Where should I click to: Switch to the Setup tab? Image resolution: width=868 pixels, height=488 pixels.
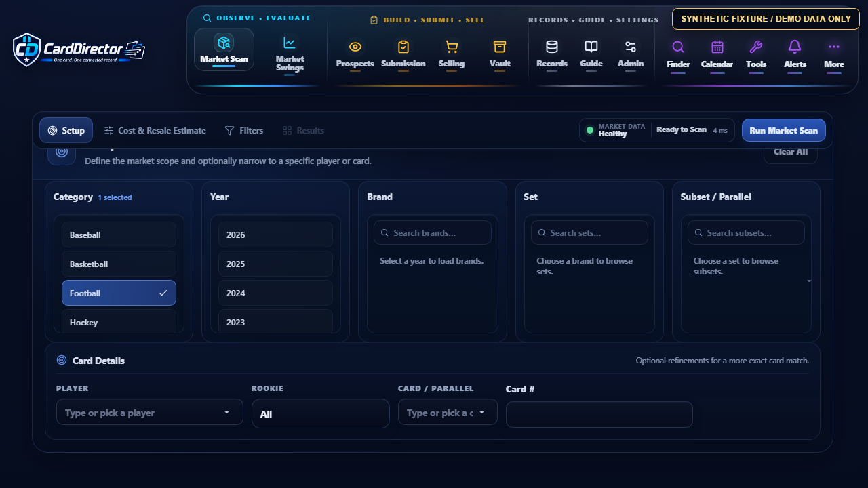[66, 130]
